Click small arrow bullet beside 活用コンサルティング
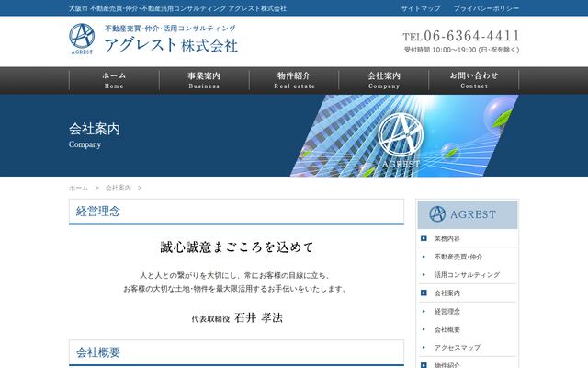 (x=424, y=275)
